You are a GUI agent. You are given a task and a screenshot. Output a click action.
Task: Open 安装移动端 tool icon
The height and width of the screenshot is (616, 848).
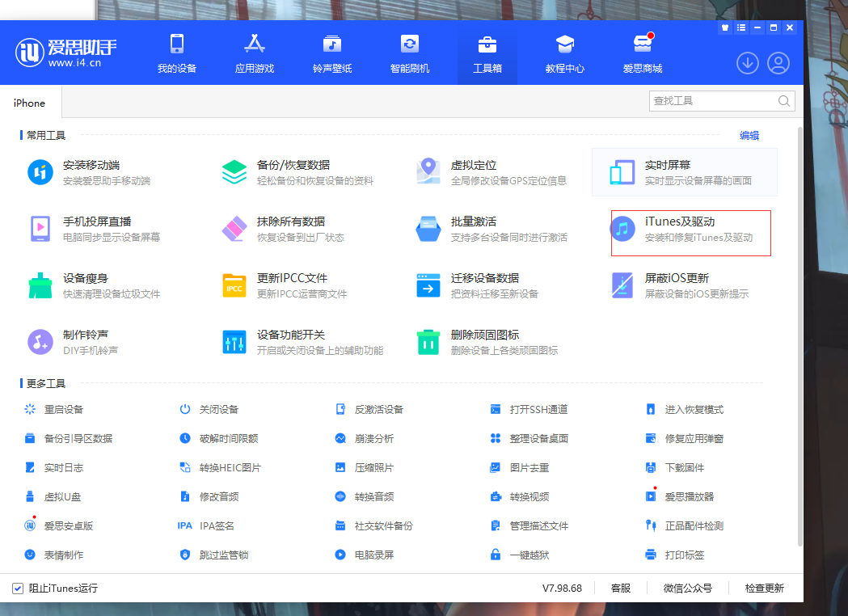tap(40, 172)
